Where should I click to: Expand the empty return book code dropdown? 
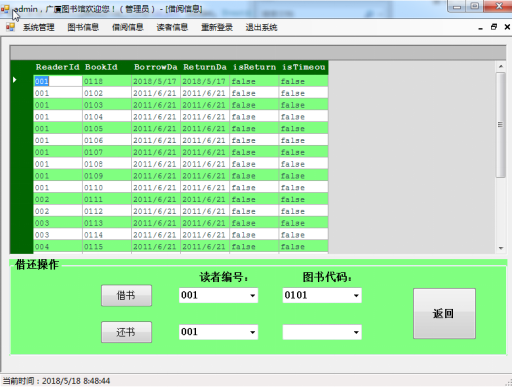356,332
